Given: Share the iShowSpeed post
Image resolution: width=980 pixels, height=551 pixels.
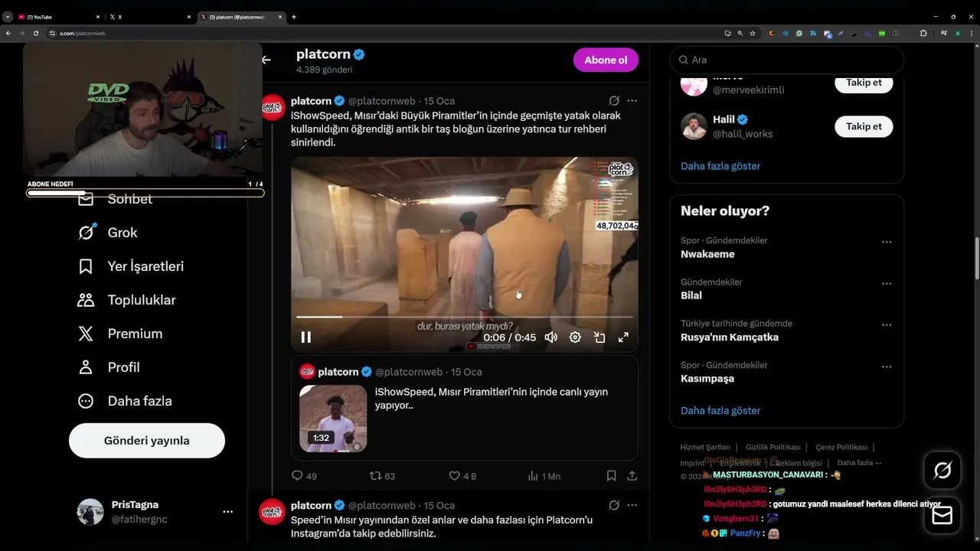Looking at the screenshot, I should pos(632,476).
